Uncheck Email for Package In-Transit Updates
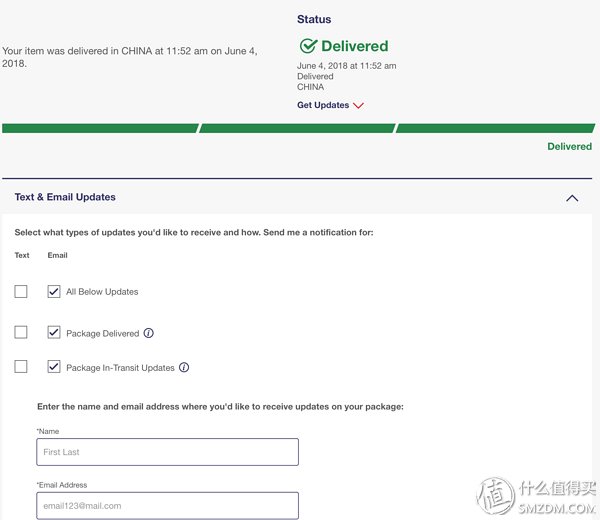 (54, 367)
